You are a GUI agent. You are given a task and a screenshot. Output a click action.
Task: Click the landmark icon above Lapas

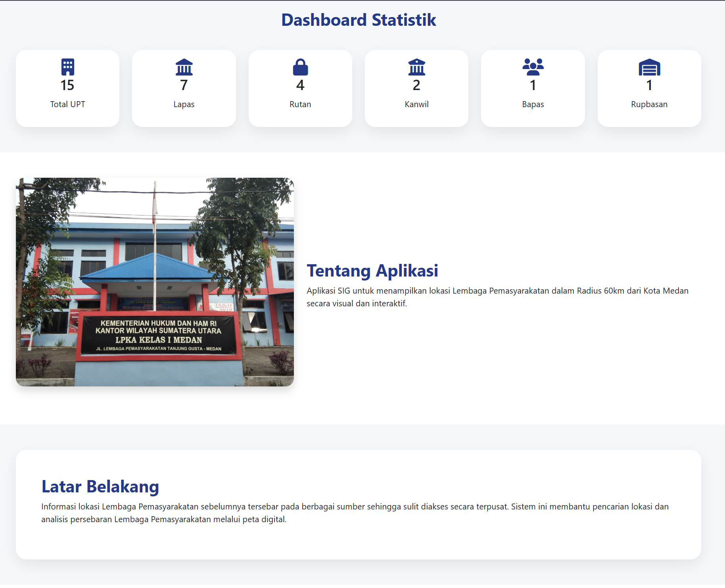click(184, 67)
